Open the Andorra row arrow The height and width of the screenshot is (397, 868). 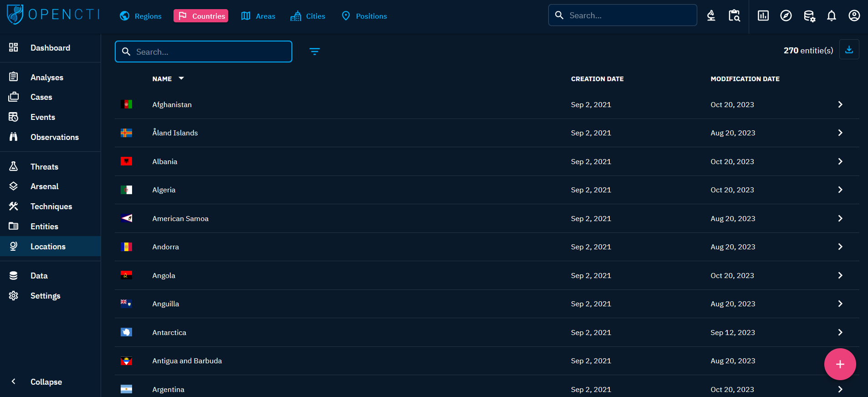pos(840,247)
